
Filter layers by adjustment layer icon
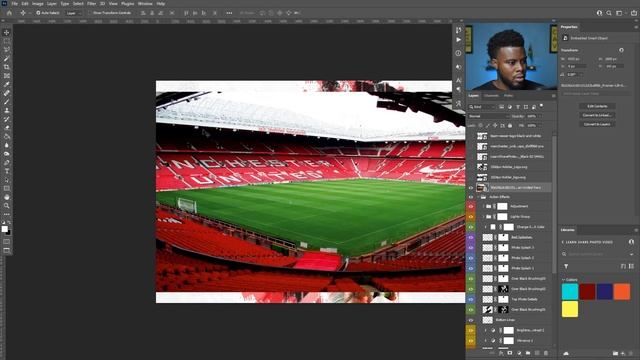pos(509,107)
